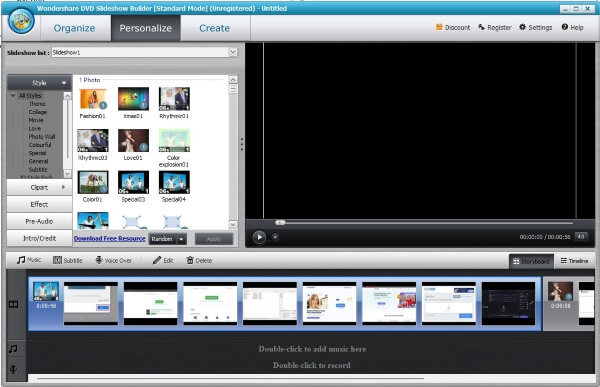The image size is (600, 387).
Task: Click the preview seek slider handle
Action: (x=280, y=222)
